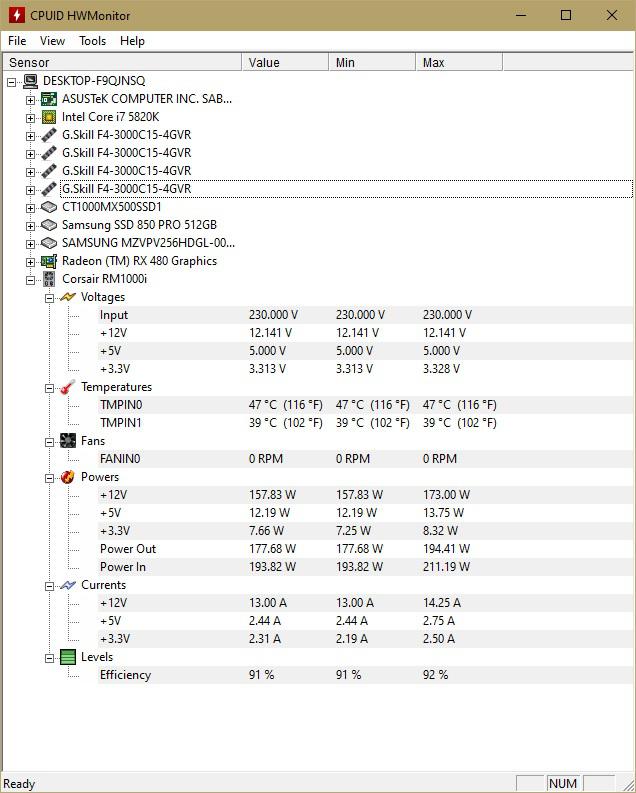Expand the CT1000MX500SSD1 drive node

pyautogui.click(x=30, y=208)
